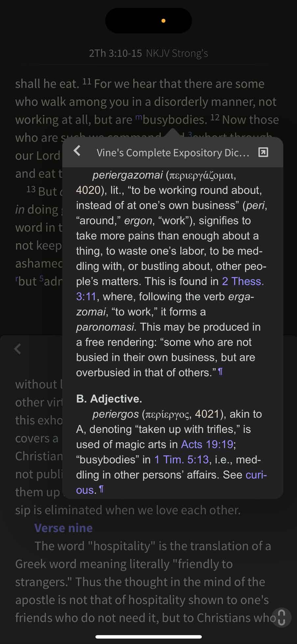Tap pilcrow mark after "curious."
This screenshot has height=644, width=297.
point(101,489)
